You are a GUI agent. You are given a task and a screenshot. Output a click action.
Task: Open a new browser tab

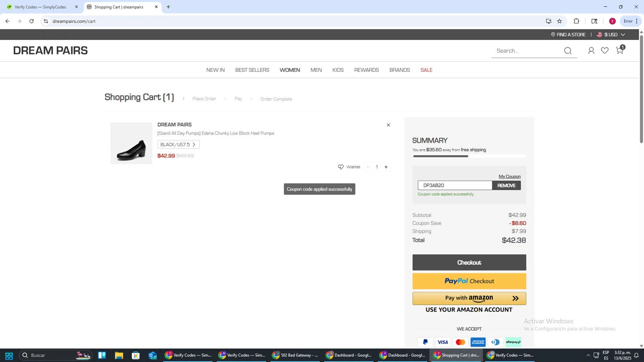(168, 7)
